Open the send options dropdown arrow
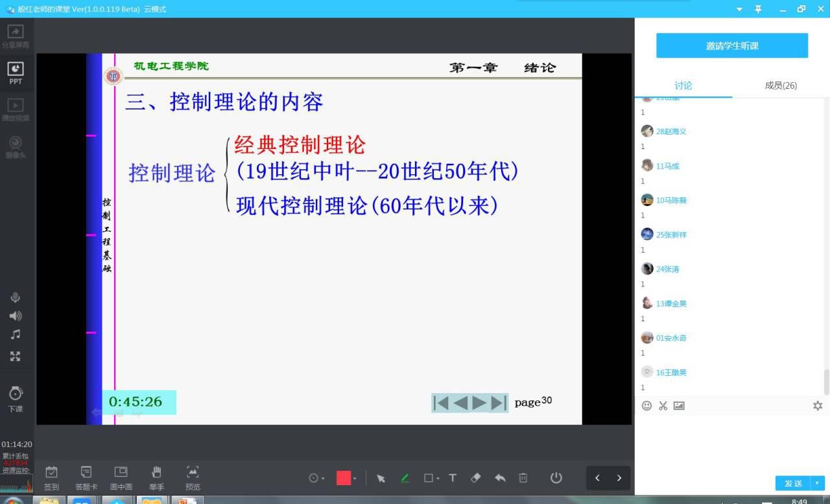The height and width of the screenshot is (504, 830). (x=817, y=483)
